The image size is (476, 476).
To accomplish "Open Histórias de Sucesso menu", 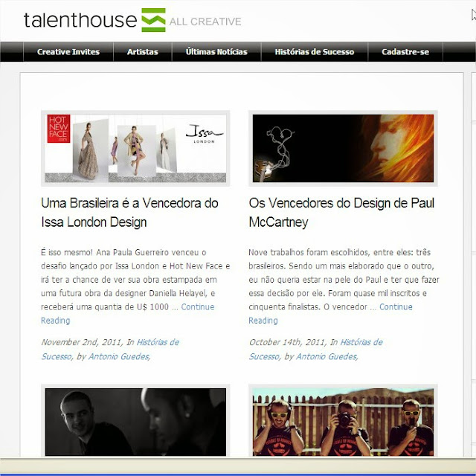I will tap(315, 52).
